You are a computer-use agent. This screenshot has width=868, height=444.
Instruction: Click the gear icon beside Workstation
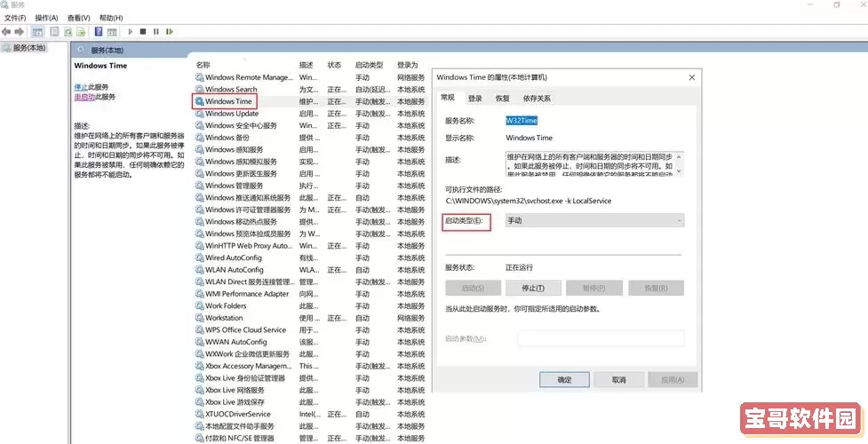(x=199, y=318)
